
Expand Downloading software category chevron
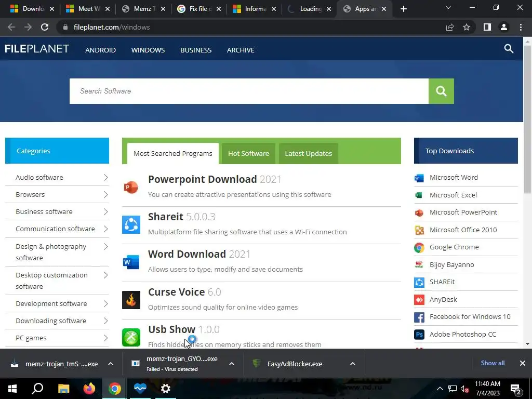pos(105,321)
